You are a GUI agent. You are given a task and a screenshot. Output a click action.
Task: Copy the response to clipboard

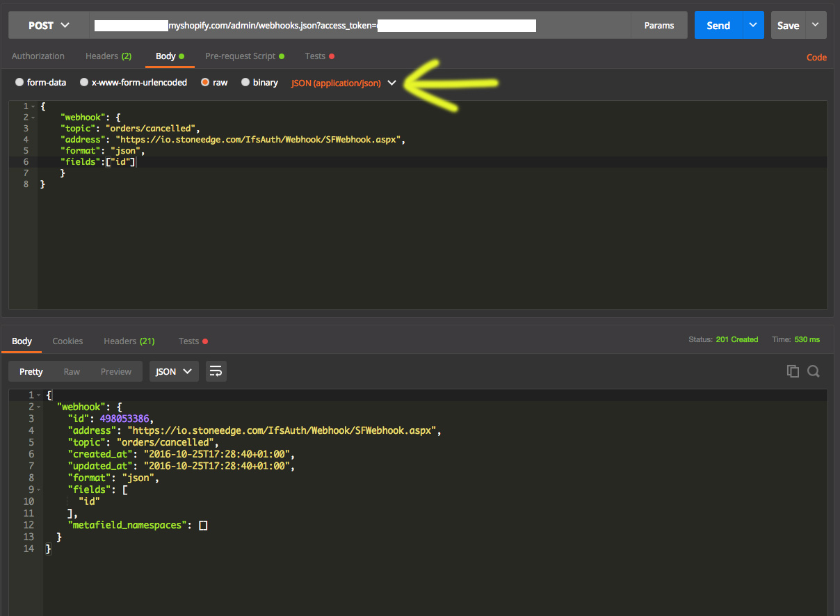pos(793,371)
